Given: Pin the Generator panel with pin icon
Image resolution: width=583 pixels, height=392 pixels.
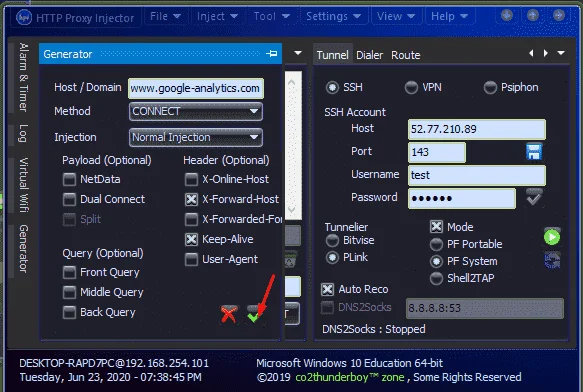Looking at the screenshot, I should (x=271, y=54).
